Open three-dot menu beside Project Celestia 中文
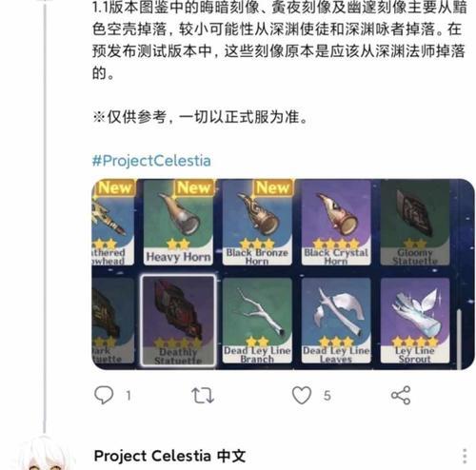476x470 pixels. click(465, 456)
